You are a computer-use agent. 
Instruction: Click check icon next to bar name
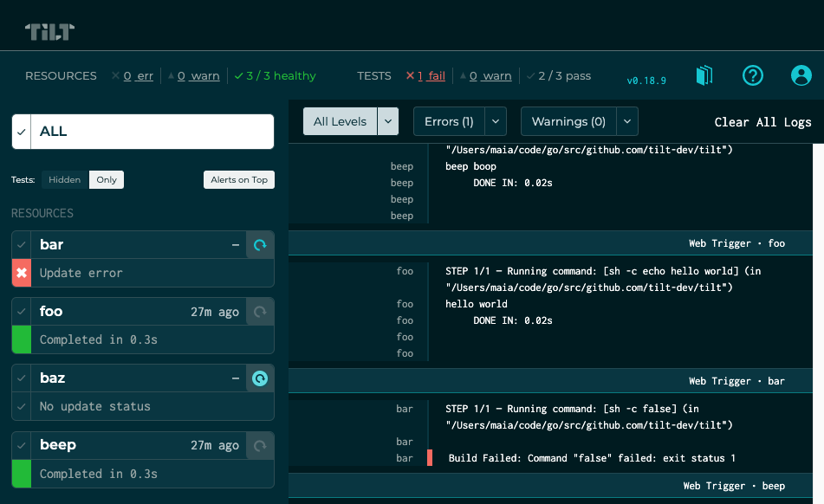[22, 245]
